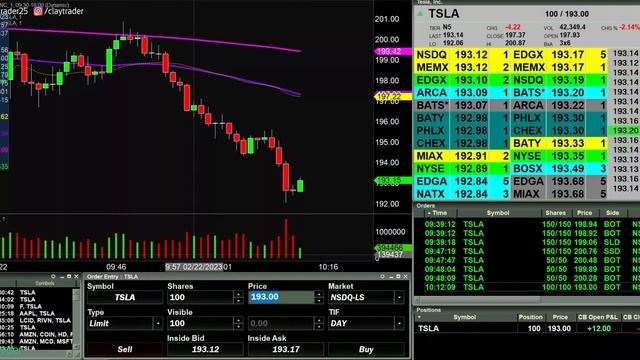This screenshot has height=360, width=640.
Task: Click the EDGX 193.10 bid row
Action: click(462, 80)
